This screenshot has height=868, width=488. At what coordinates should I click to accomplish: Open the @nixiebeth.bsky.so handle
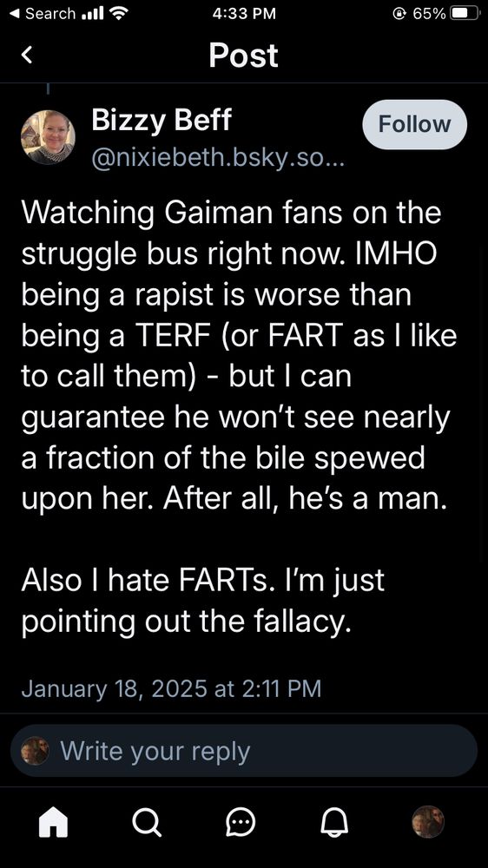[x=218, y=160]
